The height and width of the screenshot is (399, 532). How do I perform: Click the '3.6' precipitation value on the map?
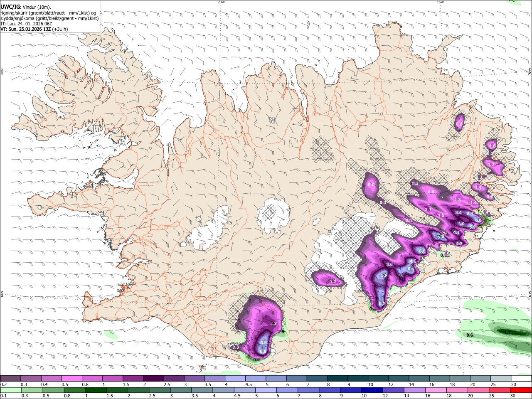click(389, 264)
